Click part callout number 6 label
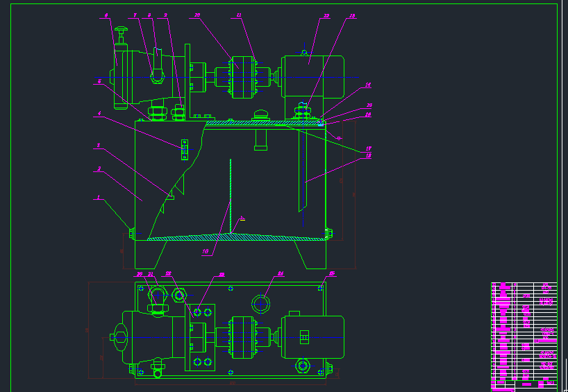 click(106, 15)
